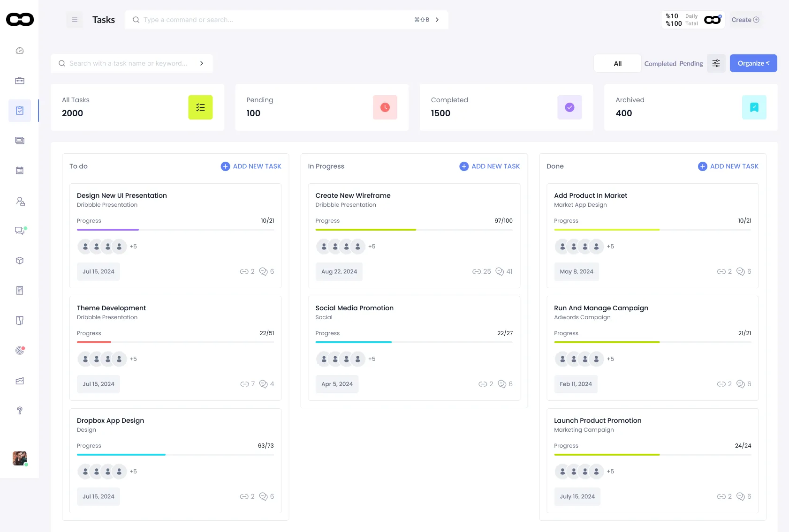The width and height of the screenshot is (789, 532).
Task: Open the target goals icon in sidebar
Action: tap(20, 350)
